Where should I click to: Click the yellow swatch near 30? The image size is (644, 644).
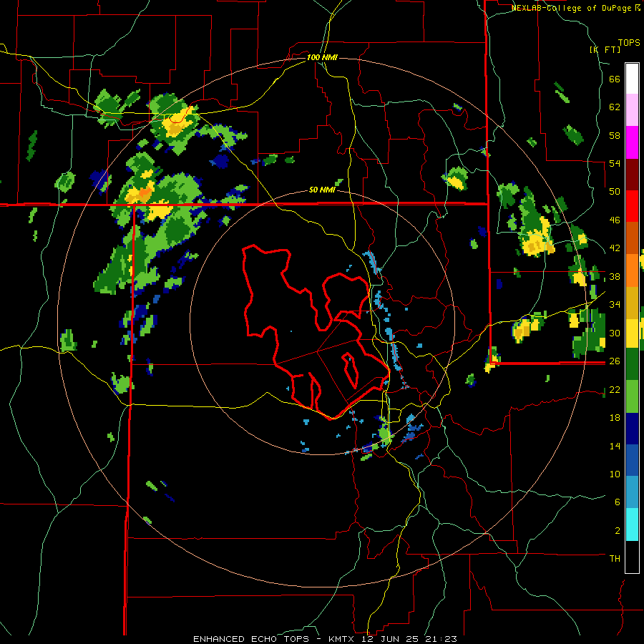click(632, 333)
